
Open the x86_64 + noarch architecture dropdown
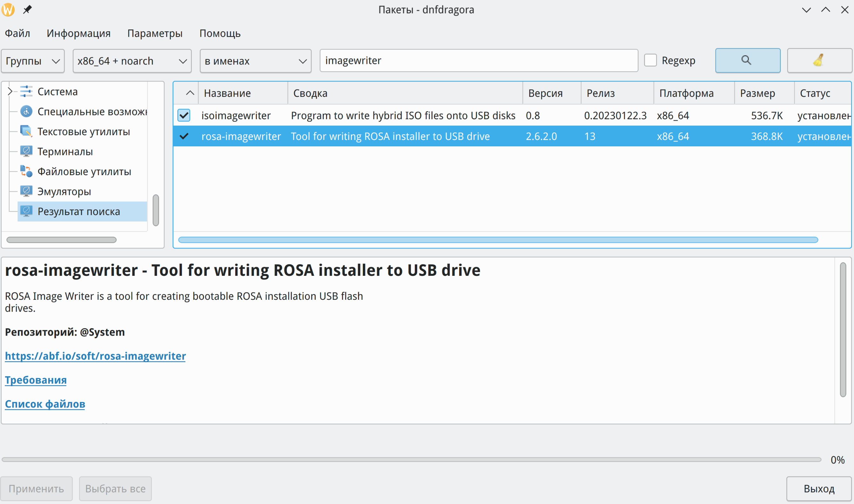click(x=132, y=61)
